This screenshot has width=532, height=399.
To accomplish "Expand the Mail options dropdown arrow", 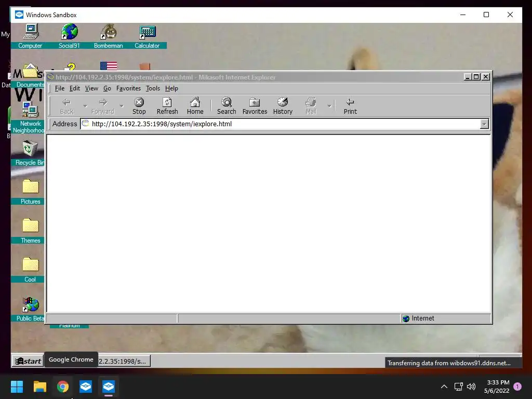I will pos(329,106).
